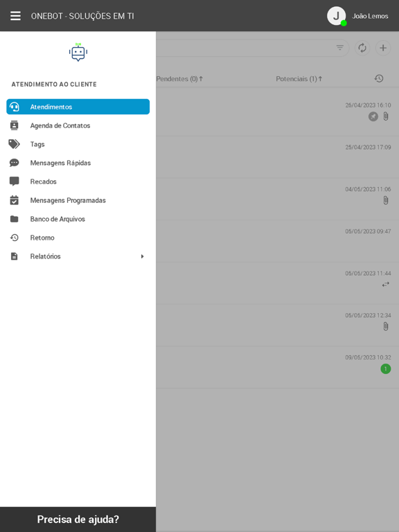
Task: Click attachment icon on 26/04/2023 16:10 row
Action: tap(386, 116)
